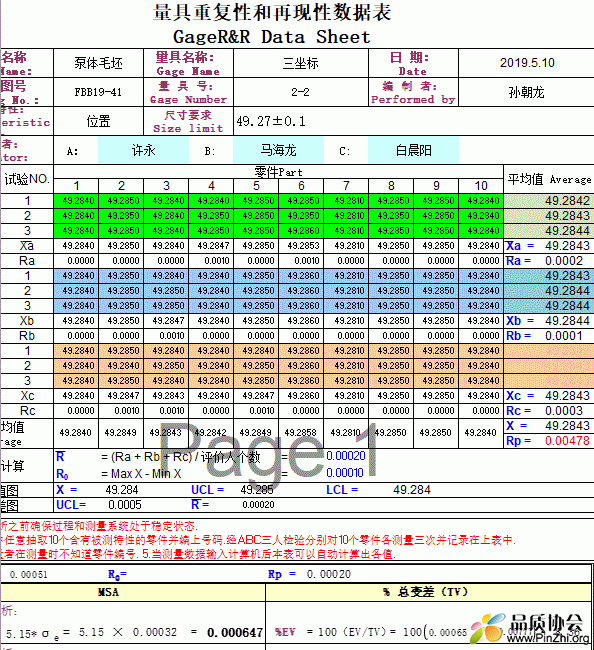Click the 日期 Date label cell
Screen dimensions: 594x650
coord(413,63)
